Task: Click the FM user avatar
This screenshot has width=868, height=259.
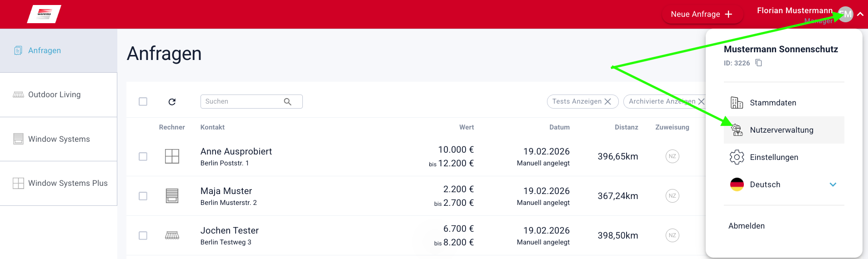Action: (x=846, y=14)
